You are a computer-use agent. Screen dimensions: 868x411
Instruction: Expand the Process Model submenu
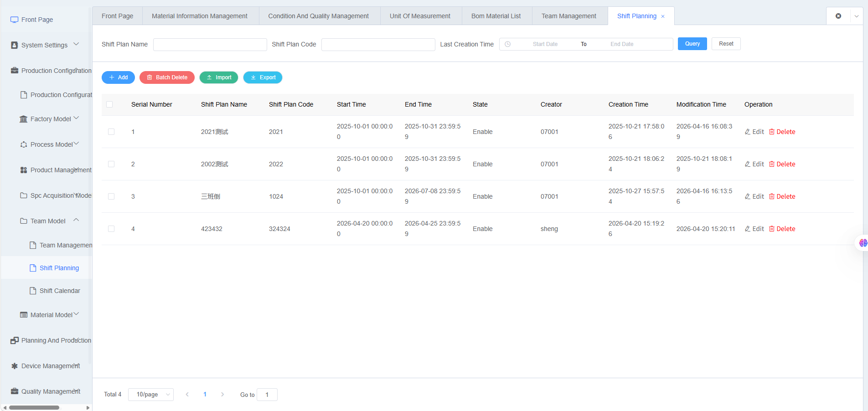click(76, 144)
